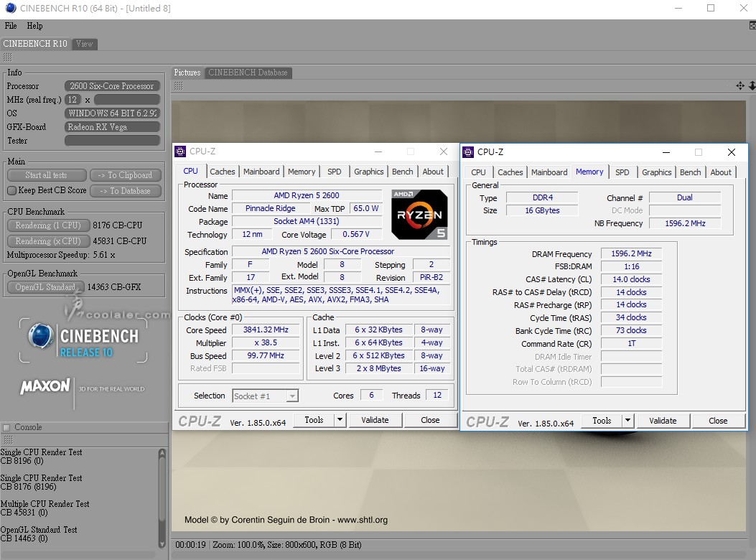
Task: Click the empty MHz real frequency field
Action: pyautogui.click(x=127, y=100)
